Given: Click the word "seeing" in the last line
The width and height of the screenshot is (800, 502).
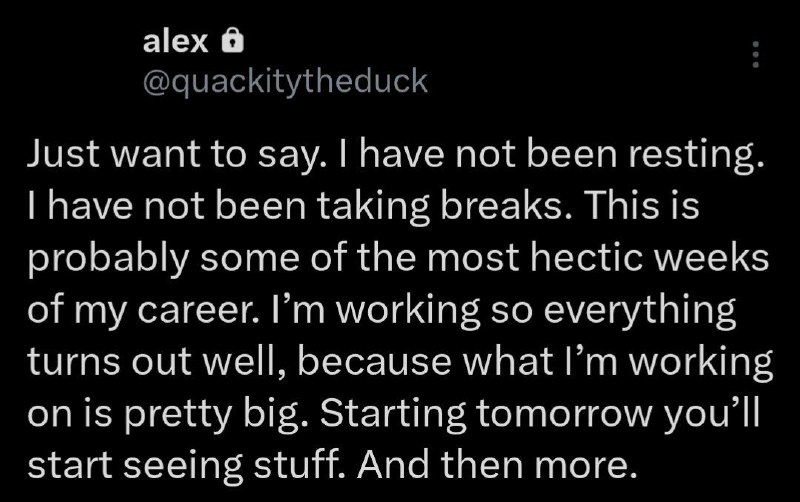Looking at the screenshot, I should point(183,466).
